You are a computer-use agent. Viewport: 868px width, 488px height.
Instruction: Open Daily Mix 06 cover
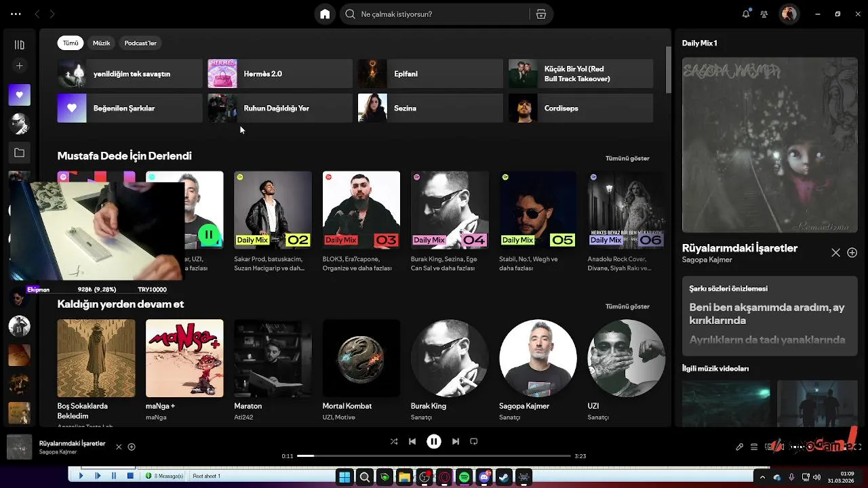click(x=626, y=209)
